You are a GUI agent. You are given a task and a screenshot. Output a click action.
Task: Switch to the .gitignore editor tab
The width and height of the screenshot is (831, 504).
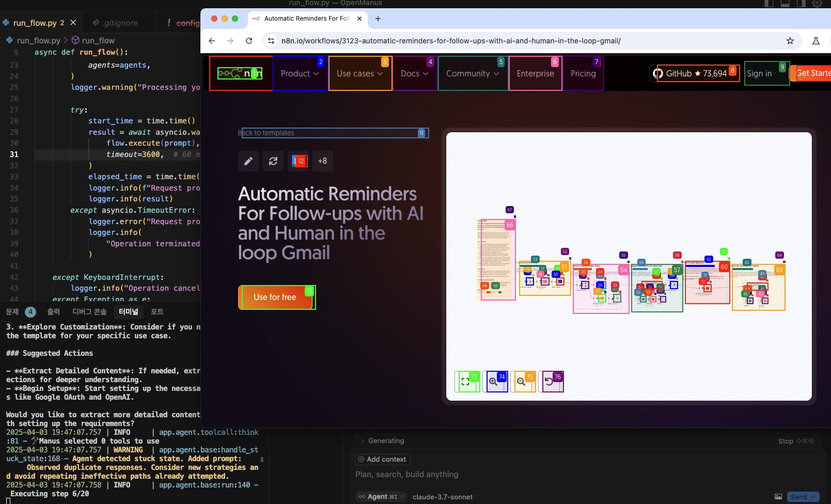tap(119, 23)
